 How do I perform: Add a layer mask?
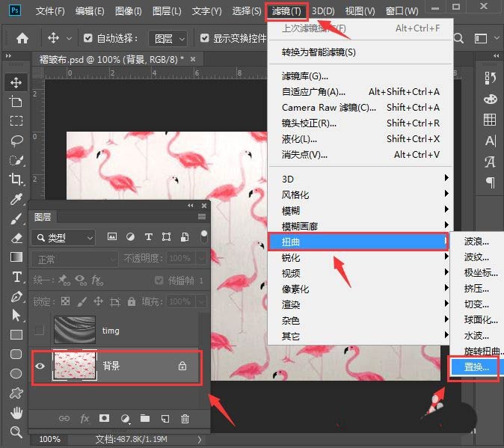104,418
